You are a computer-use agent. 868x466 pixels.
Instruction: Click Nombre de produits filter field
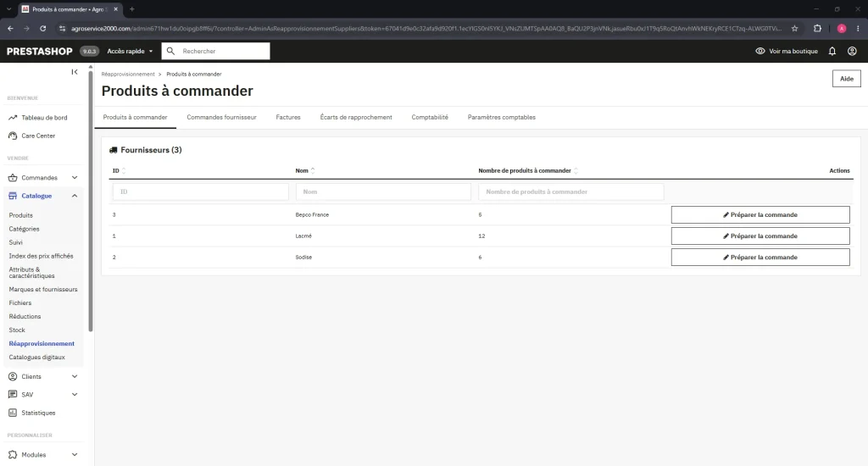(x=570, y=191)
